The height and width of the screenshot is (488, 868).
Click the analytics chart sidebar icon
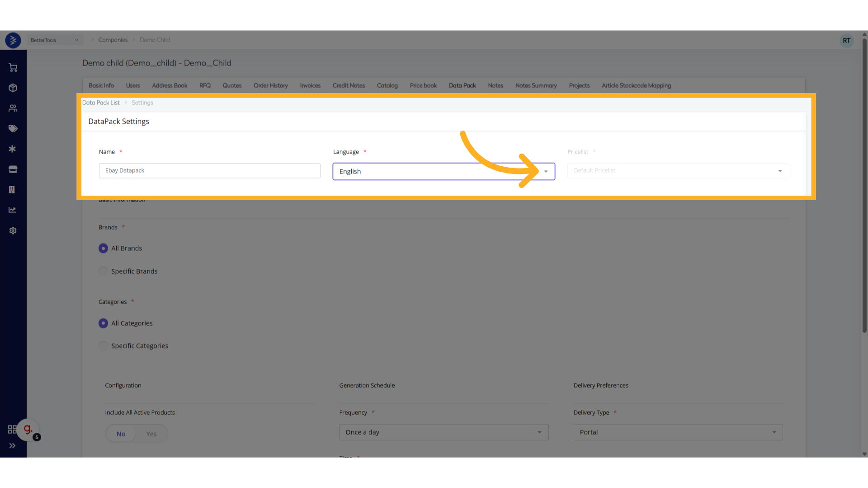[13, 210]
